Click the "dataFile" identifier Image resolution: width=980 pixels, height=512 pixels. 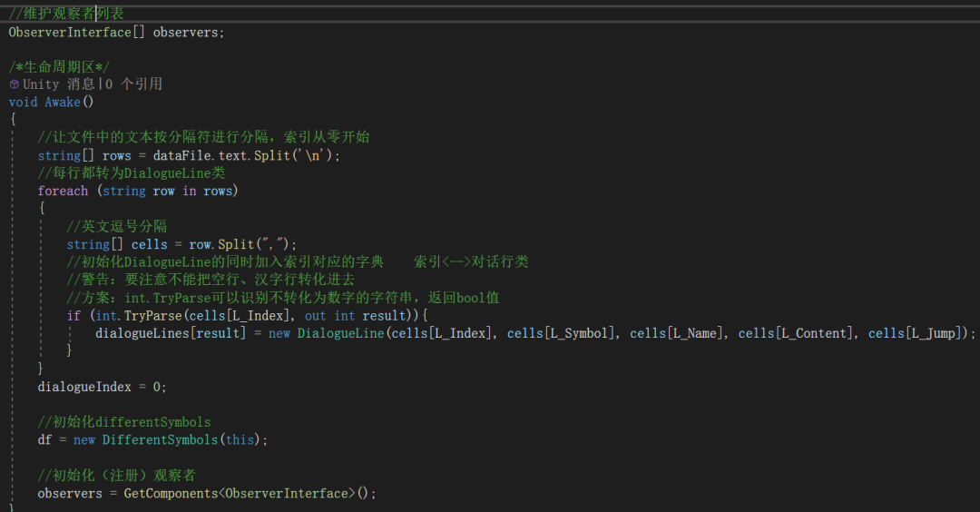(181, 155)
